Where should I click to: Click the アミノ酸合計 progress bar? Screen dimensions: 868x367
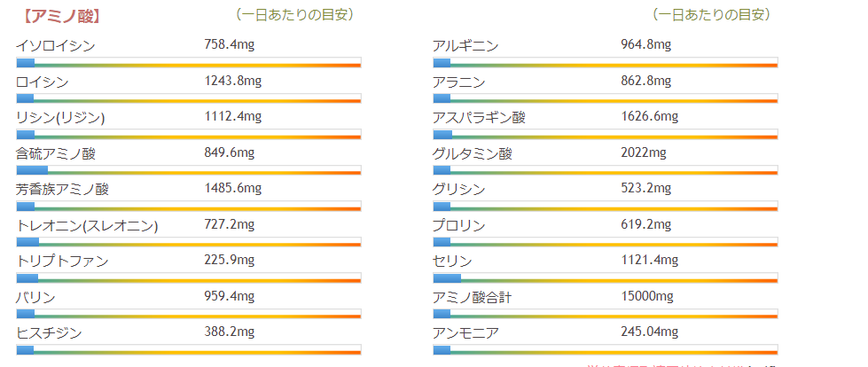(x=605, y=314)
